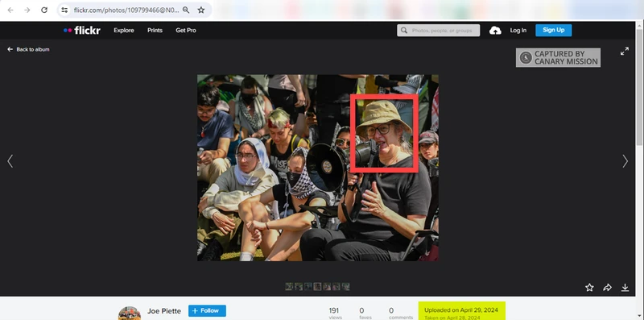
Task: Click the Sign Up button
Action: (554, 30)
